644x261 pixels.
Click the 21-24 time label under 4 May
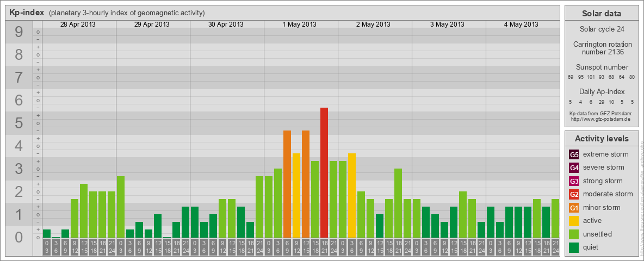pyautogui.click(x=555, y=247)
